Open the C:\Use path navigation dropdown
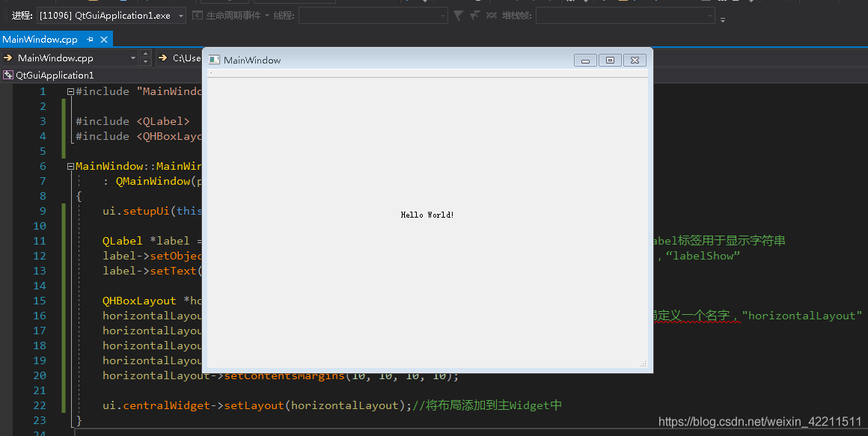 pos(180,58)
